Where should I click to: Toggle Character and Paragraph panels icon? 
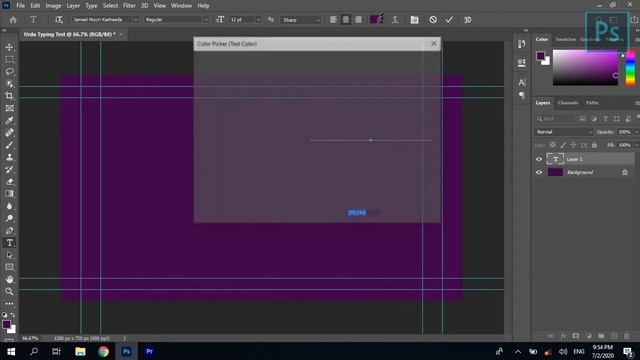coord(414,20)
